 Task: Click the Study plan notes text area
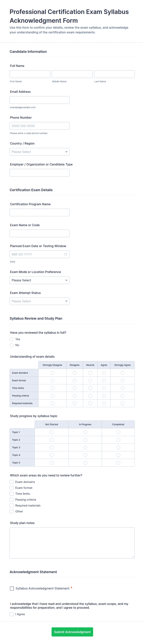coord(72,543)
